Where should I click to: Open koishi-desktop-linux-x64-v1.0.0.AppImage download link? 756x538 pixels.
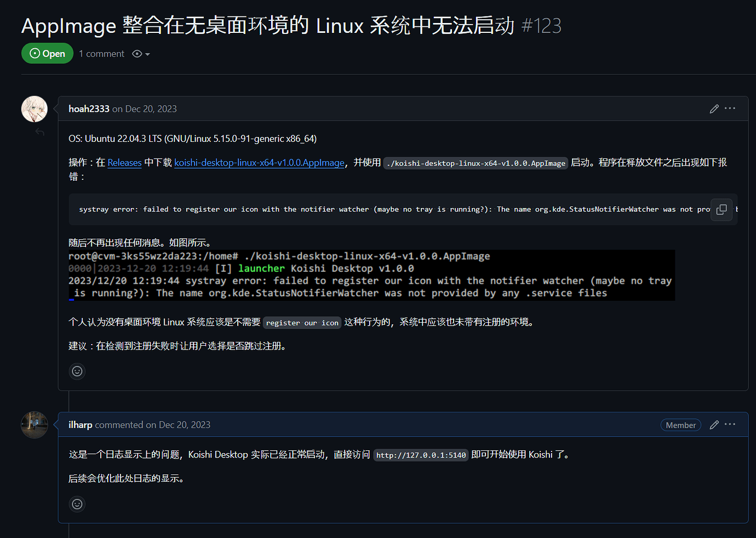(260, 163)
